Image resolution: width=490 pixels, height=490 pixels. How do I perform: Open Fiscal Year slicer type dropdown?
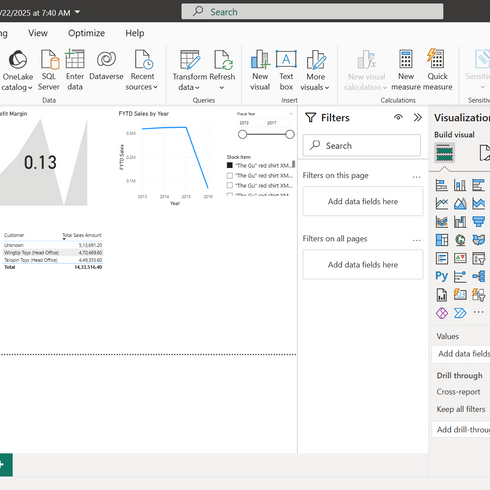pyautogui.click(x=291, y=114)
